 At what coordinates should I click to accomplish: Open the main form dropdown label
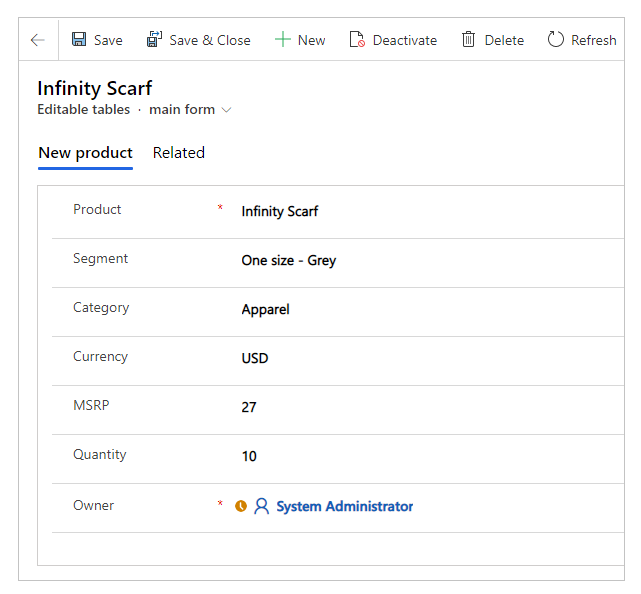coord(182,110)
